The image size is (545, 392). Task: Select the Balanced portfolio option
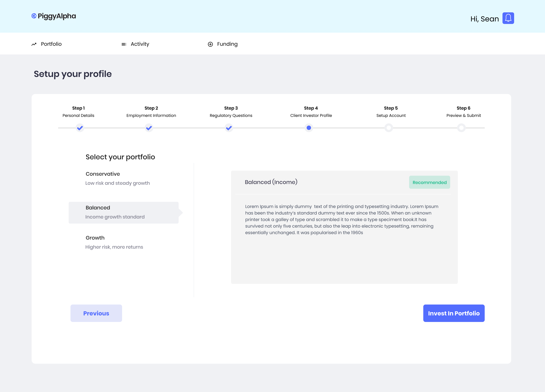click(124, 213)
